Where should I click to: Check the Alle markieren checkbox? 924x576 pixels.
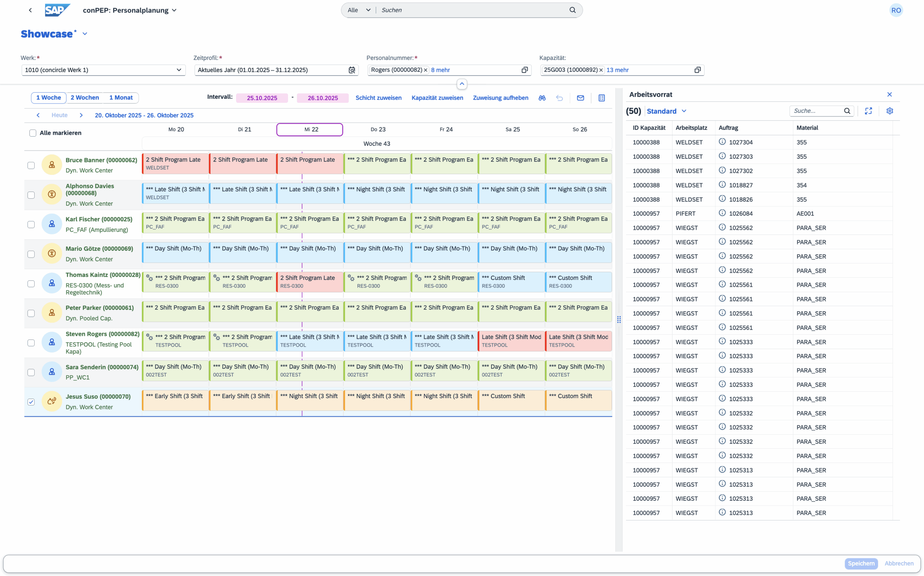click(x=33, y=133)
